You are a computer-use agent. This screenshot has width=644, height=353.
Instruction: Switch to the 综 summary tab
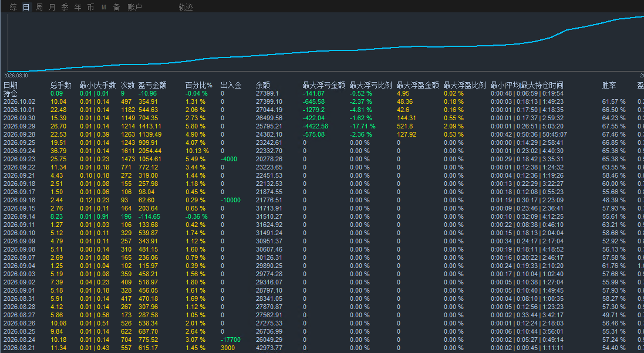(13, 7)
